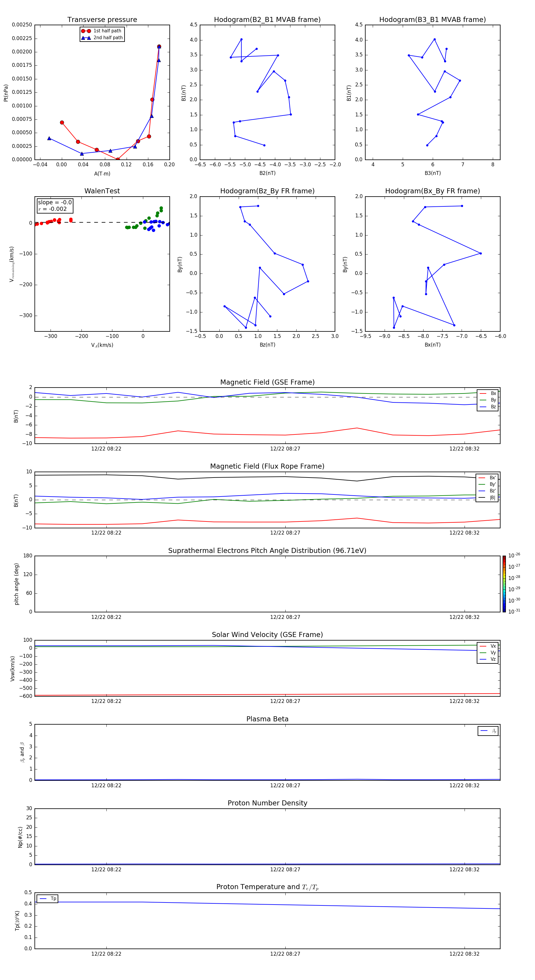Click the 'Proton Number Density' title
The height and width of the screenshot is (980, 535).
267,803
